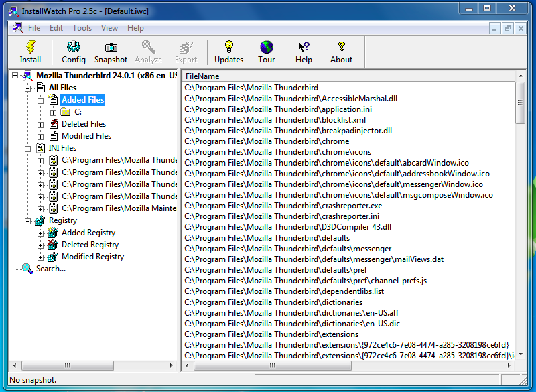Expand the C: drive folder node
The image size is (536, 392).
53,112
